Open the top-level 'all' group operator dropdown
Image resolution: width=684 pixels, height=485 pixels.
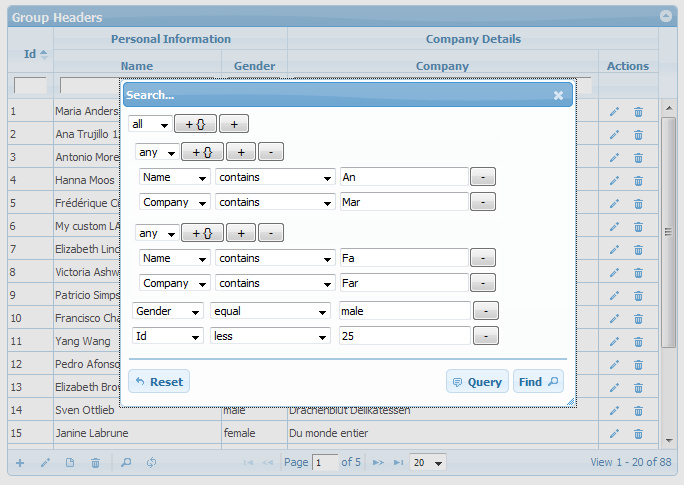coord(149,124)
